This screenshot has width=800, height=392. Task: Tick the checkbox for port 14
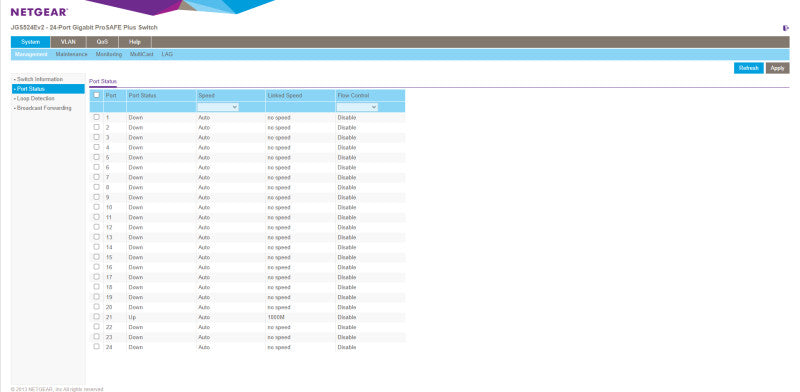click(x=96, y=247)
